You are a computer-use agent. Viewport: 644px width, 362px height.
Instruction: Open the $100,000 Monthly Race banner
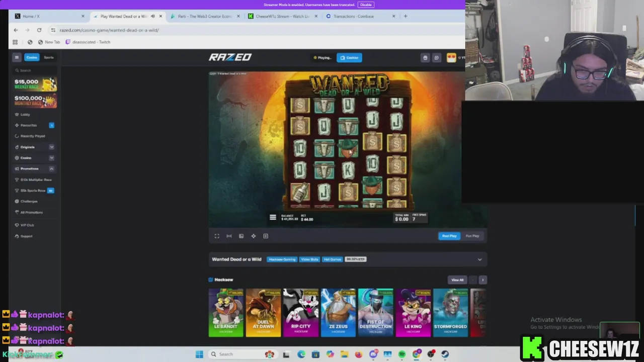[35, 101]
